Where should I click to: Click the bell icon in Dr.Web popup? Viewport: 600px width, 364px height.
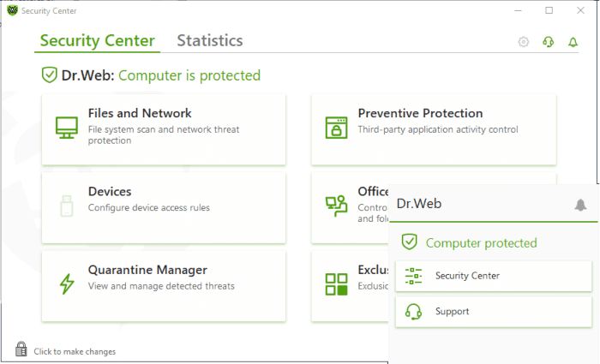click(x=581, y=205)
